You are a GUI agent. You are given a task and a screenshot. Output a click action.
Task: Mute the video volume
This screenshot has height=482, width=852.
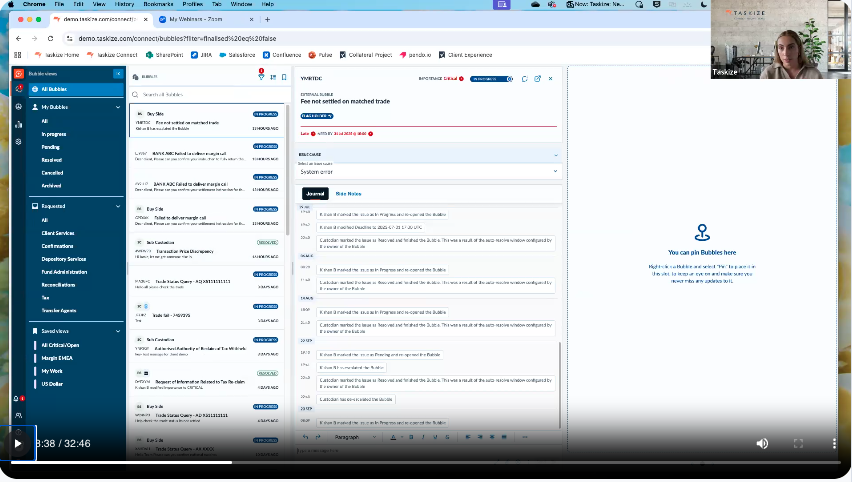click(762, 443)
